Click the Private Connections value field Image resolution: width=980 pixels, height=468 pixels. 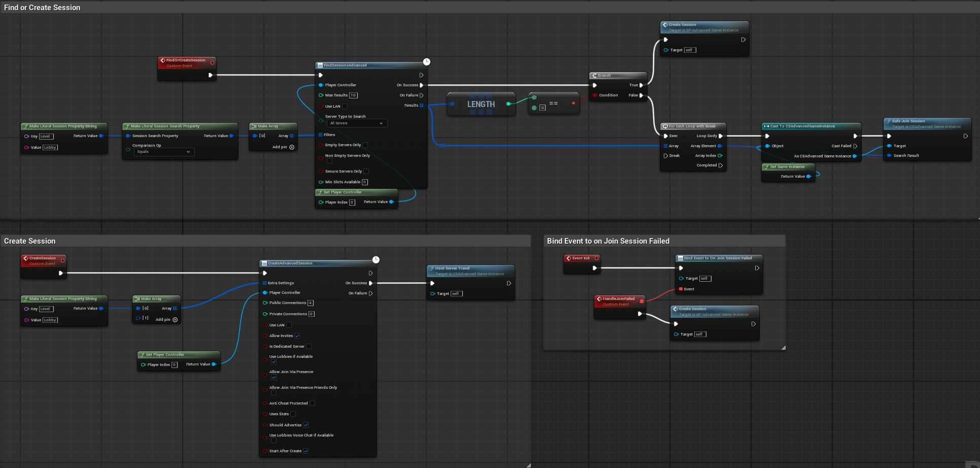click(x=312, y=314)
